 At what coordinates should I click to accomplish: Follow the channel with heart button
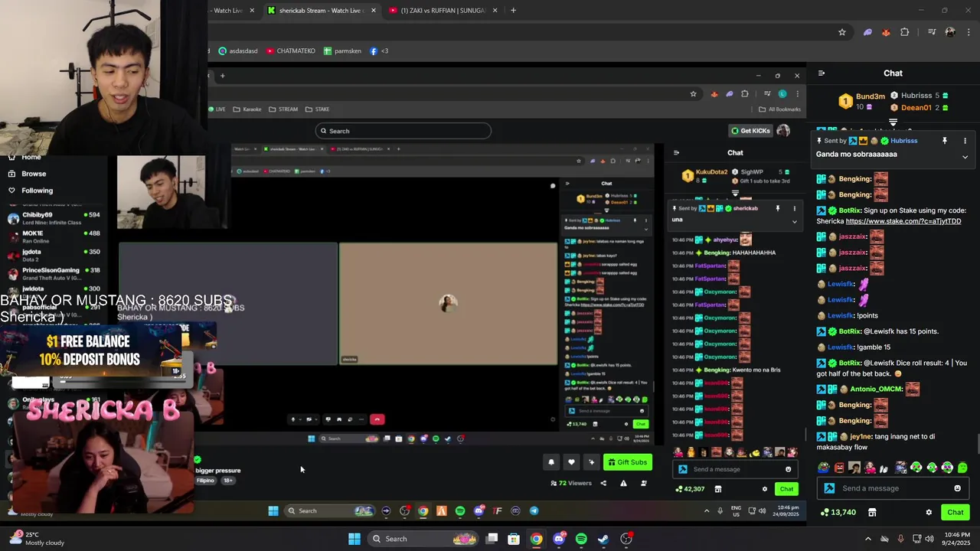coord(571,462)
